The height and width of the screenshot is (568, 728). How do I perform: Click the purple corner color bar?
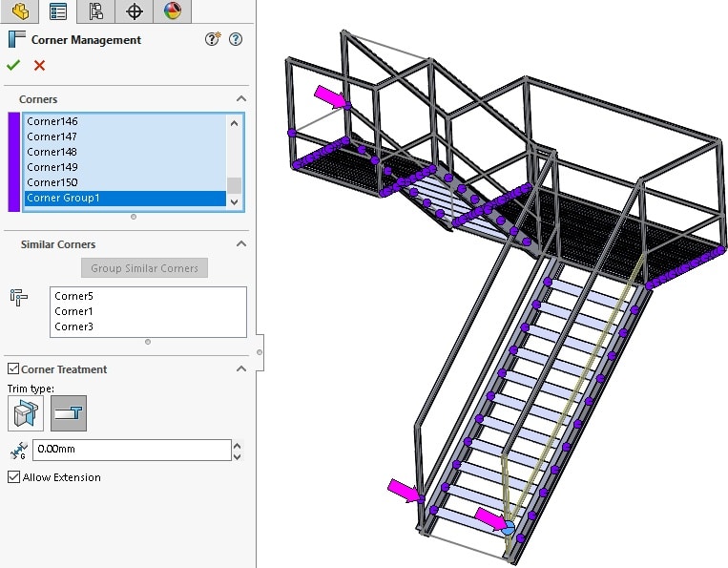click(13, 161)
